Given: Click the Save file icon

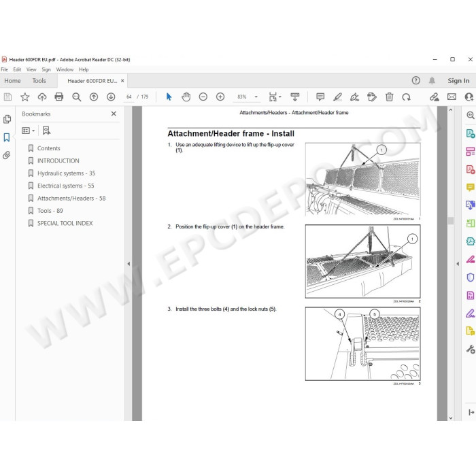Looking at the screenshot, I should click(7, 97).
